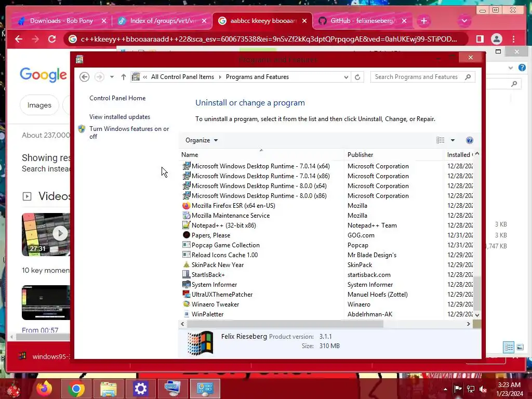This screenshot has width=532, height=399.
Task: Refresh the Programs and Features address bar
Action: [x=357, y=77]
